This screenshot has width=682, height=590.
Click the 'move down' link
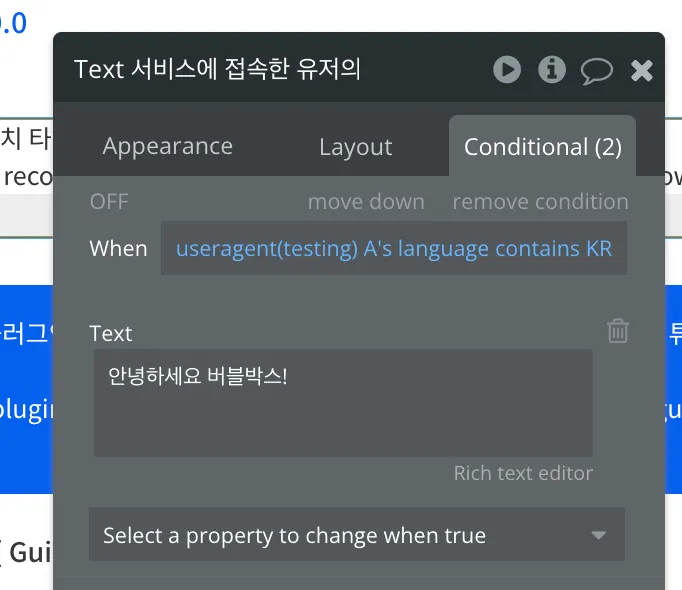coord(366,201)
